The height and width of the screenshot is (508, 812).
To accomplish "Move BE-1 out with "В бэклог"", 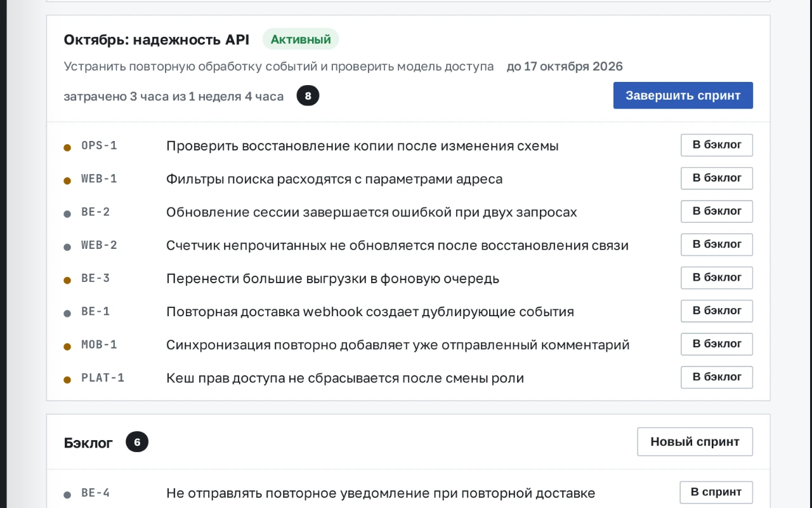I will pyautogui.click(x=717, y=311).
